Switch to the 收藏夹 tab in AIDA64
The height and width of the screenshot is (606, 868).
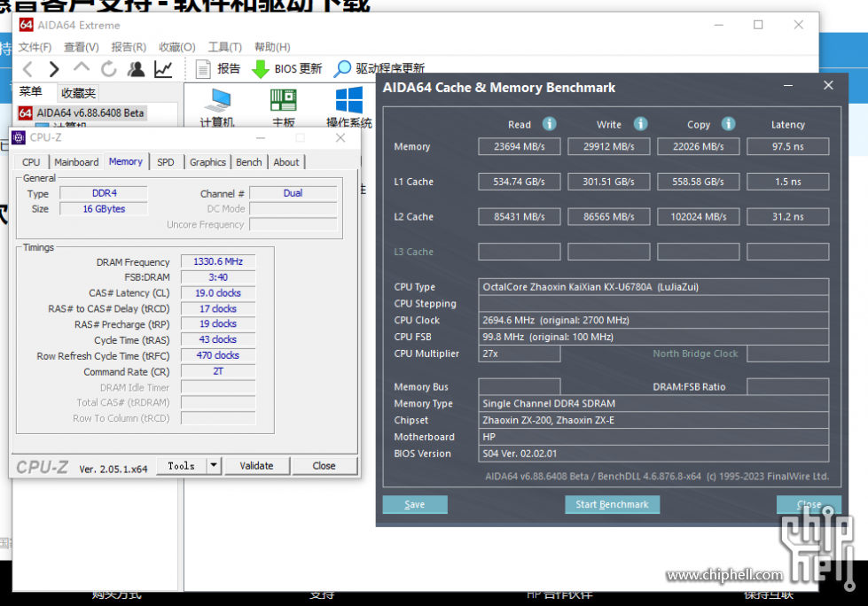pyautogui.click(x=78, y=93)
